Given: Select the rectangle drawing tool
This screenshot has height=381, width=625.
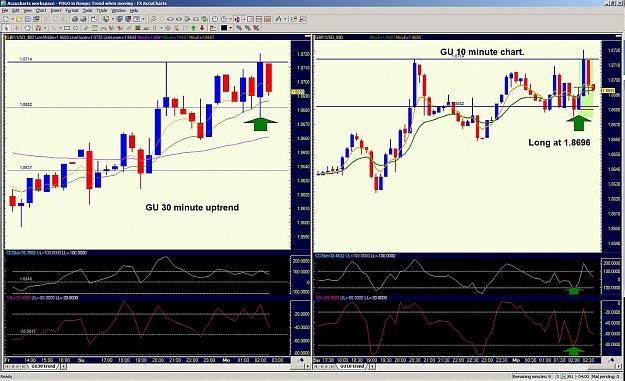Looking at the screenshot, I should (67, 28).
